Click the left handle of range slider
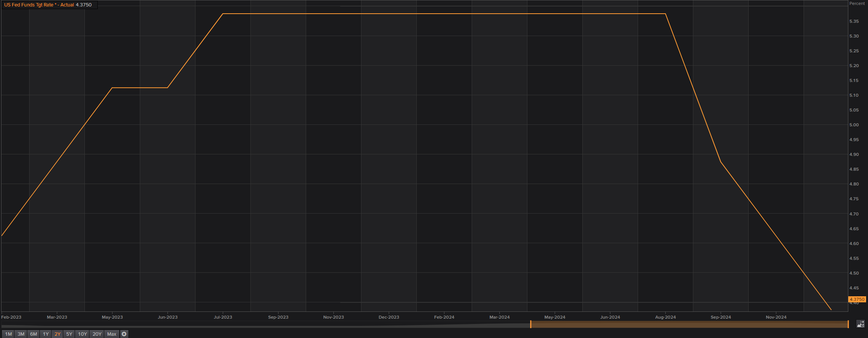 tap(530, 324)
